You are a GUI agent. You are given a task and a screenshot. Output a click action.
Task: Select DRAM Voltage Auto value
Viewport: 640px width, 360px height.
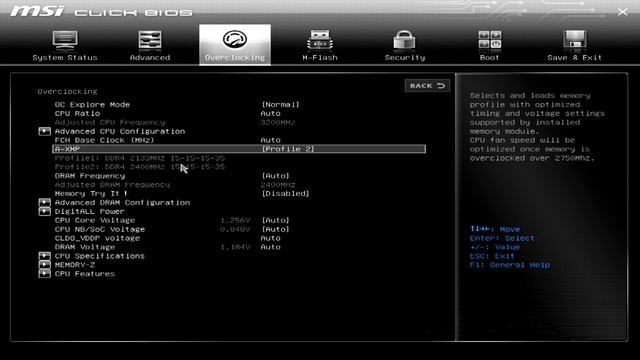tap(271, 247)
